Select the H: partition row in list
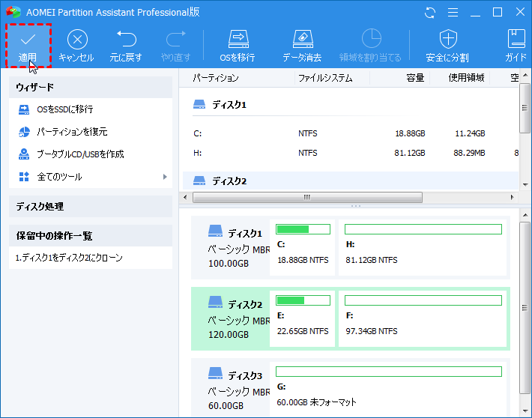Viewport: 532px width, 418px height. 351,153
